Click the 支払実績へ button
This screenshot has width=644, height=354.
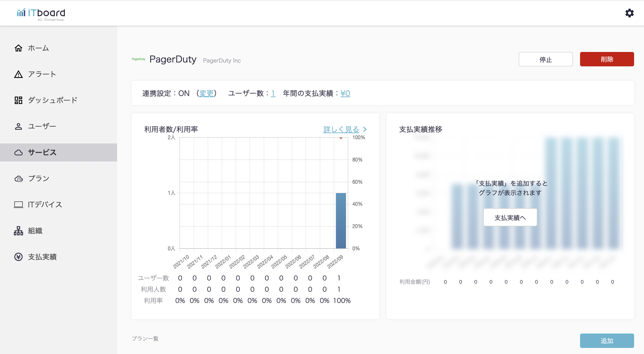click(x=510, y=217)
